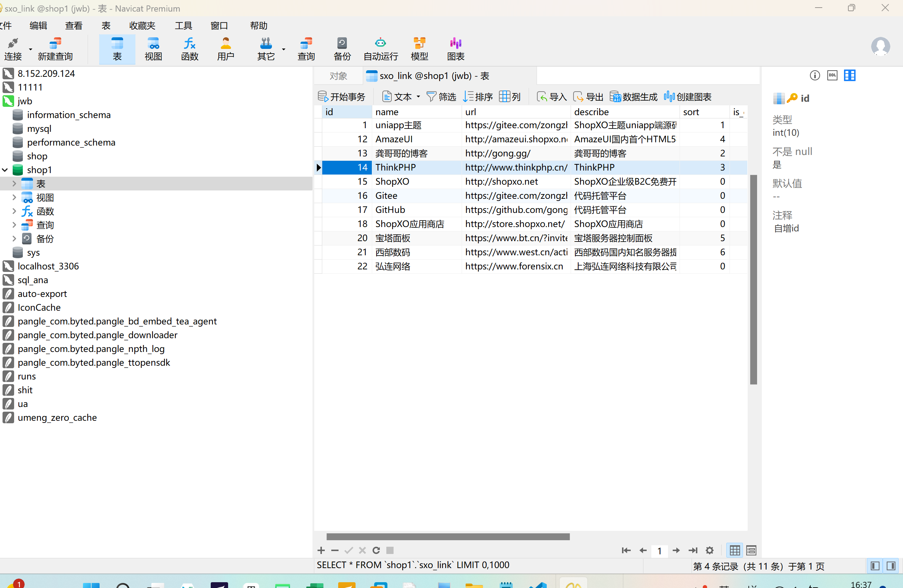903x588 pixels.
Task: Select the information_schema database
Action: pyautogui.click(x=69, y=115)
